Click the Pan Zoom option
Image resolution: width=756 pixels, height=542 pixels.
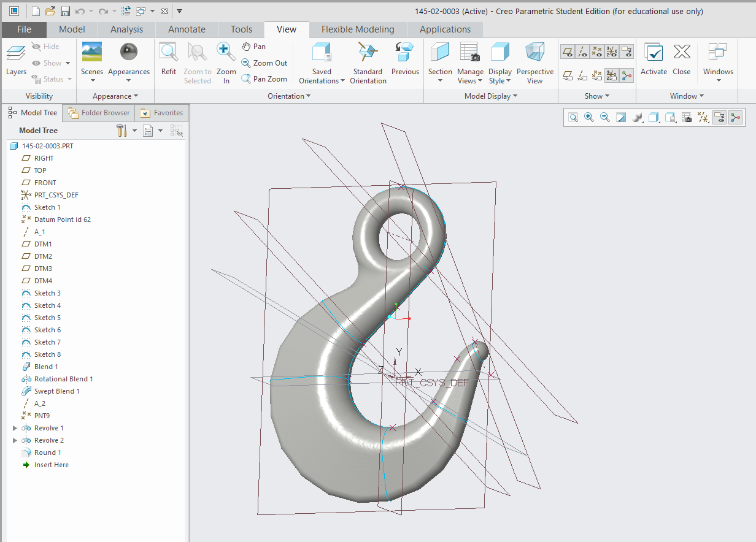pyautogui.click(x=264, y=78)
